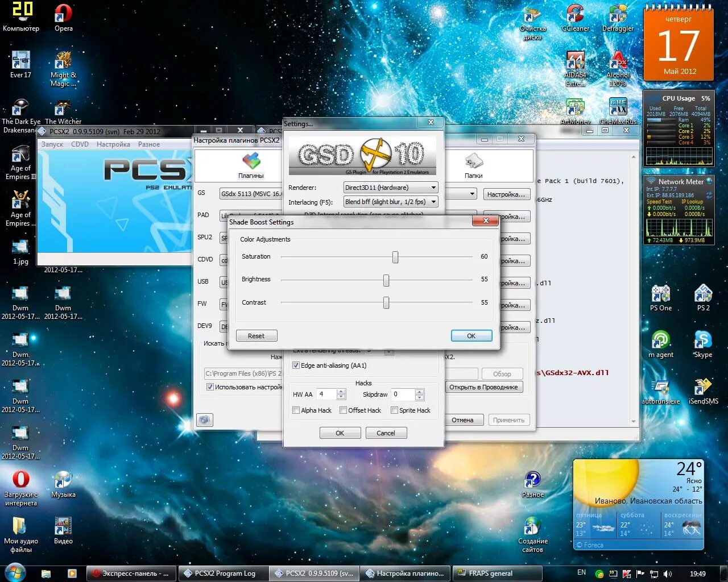Click Отмена in plugin settings window
728x582 pixels.
point(462,420)
